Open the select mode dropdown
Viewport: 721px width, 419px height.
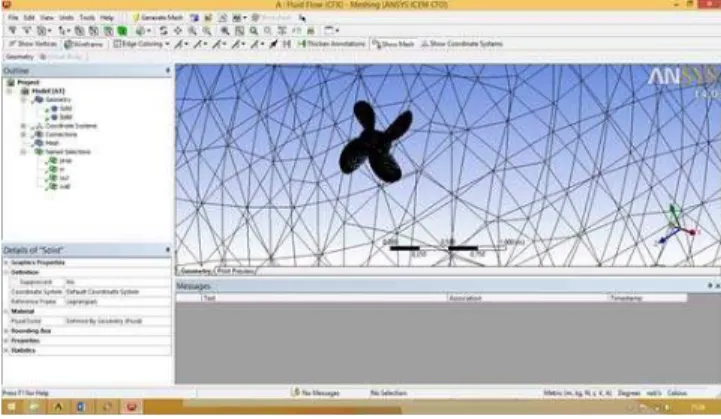[64, 31]
